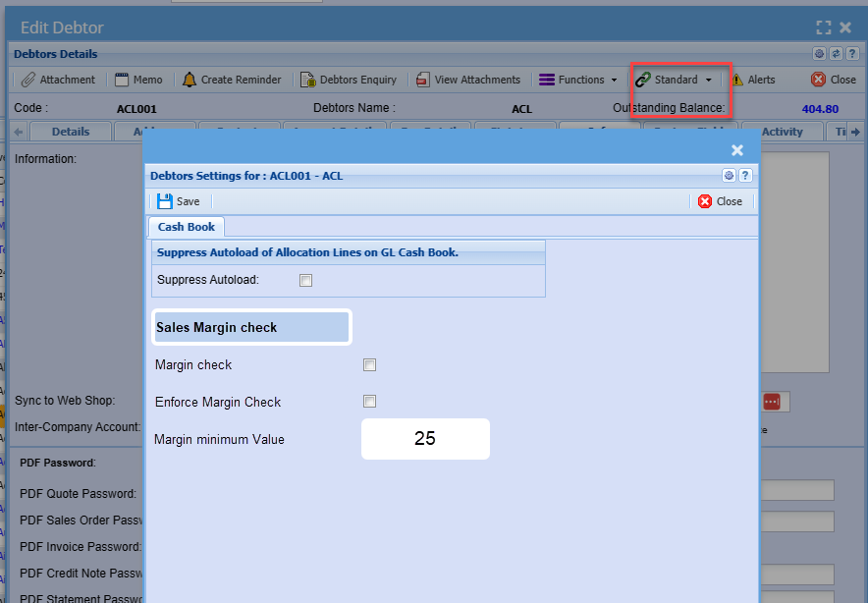Click the 'Inter-Company Account:' label
This screenshot has height=603, width=868.
(x=78, y=427)
